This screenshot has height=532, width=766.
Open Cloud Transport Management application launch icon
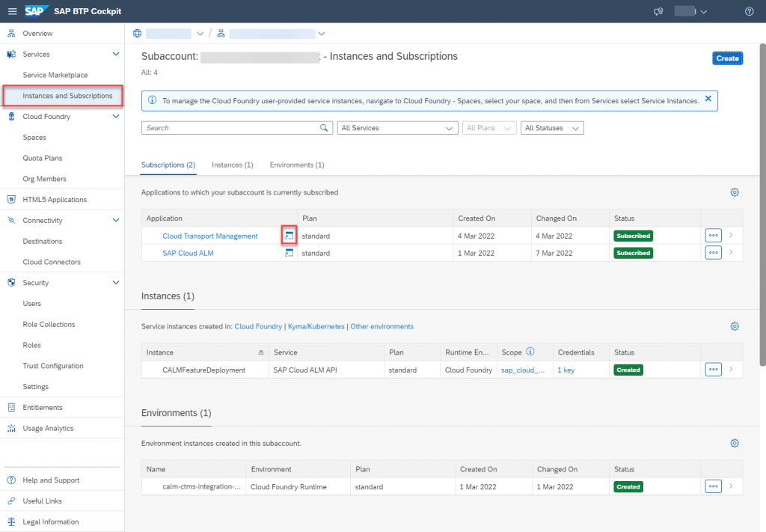(289, 236)
